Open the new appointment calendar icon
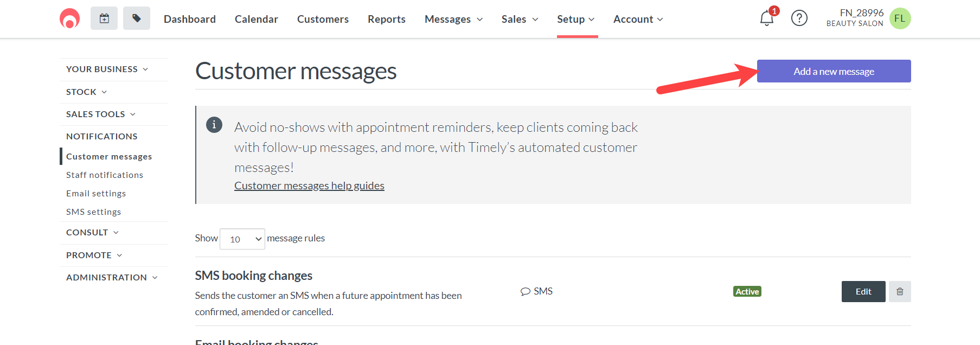This screenshot has height=345, width=980. 104,18
